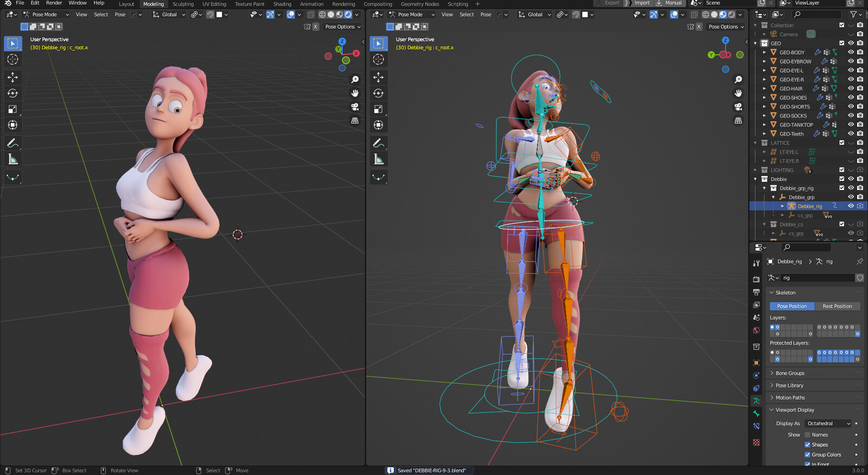This screenshot has width=868, height=475.
Task: Disable rendering for GEO-SHOES camera icon
Action: (860, 98)
